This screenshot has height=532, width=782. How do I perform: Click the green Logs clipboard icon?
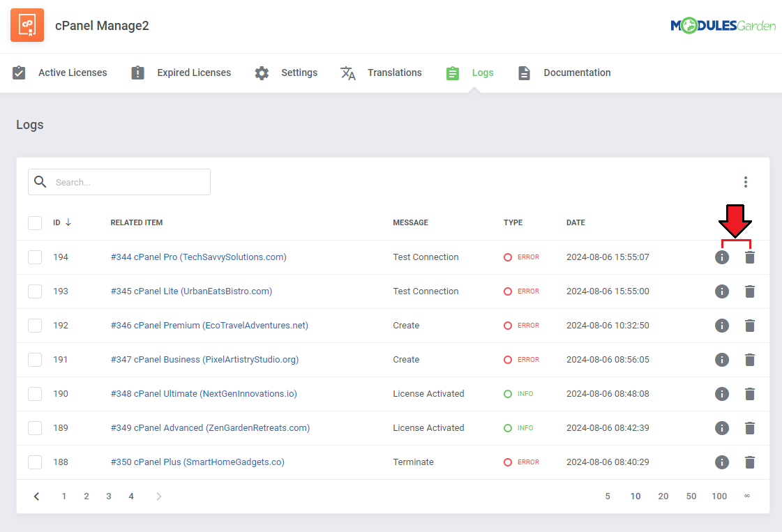point(452,73)
